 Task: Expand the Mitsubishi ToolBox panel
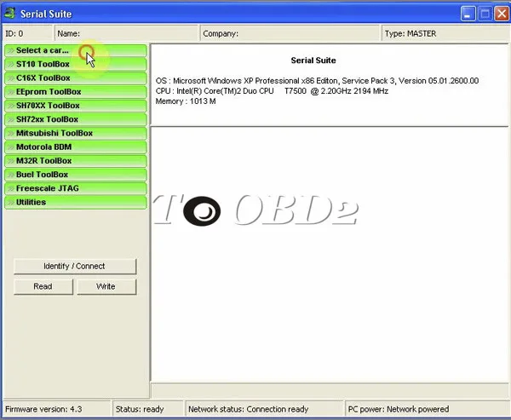coord(76,134)
